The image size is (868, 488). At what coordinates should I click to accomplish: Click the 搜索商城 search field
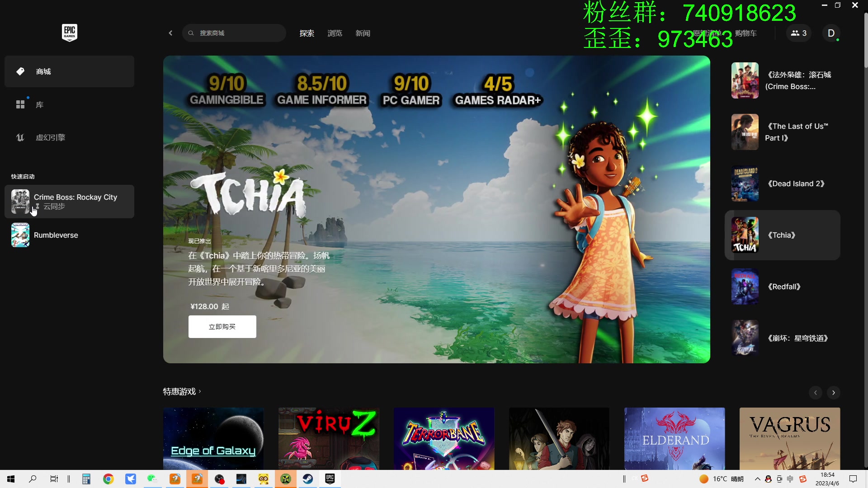click(x=234, y=33)
